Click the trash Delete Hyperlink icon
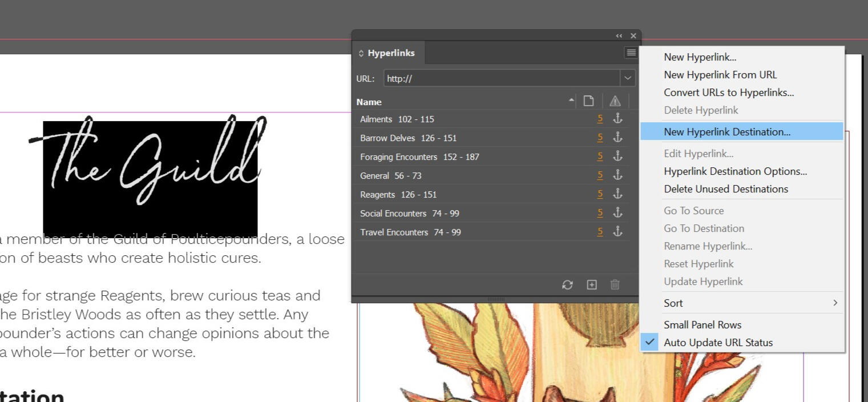This screenshot has width=868, height=402. point(615,284)
